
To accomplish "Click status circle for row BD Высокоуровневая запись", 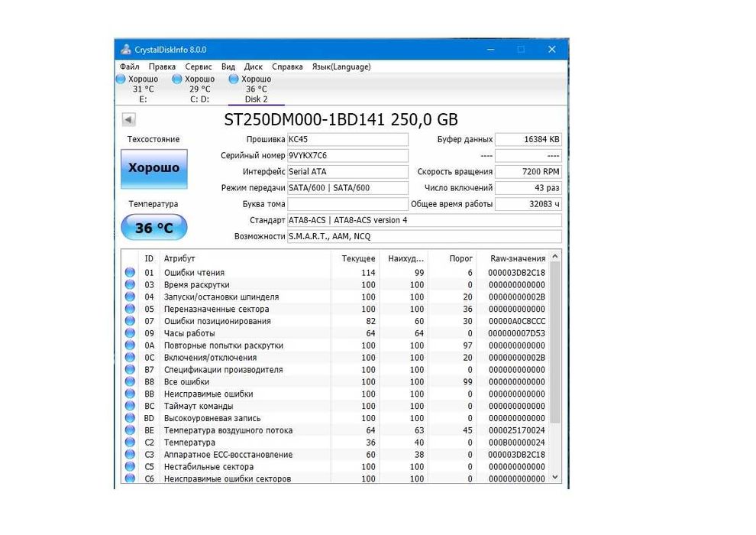I will pyautogui.click(x=130, y=418).
